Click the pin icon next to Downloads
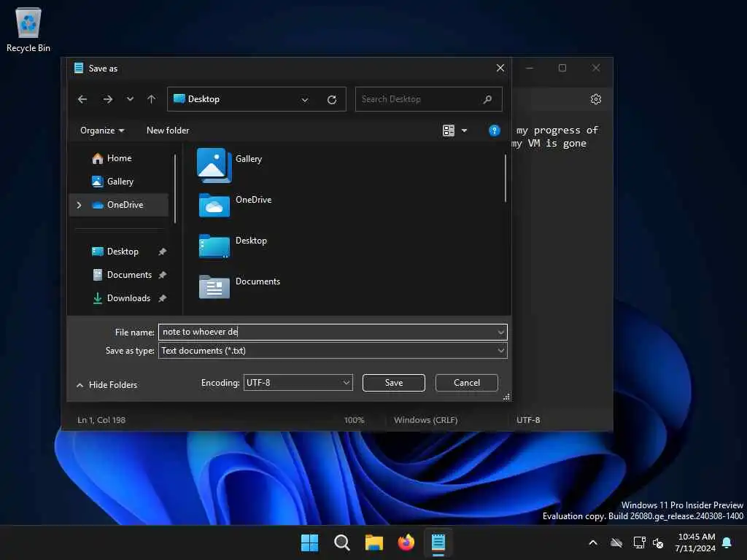Screen dimensions: 747x560 coord(163,298)
